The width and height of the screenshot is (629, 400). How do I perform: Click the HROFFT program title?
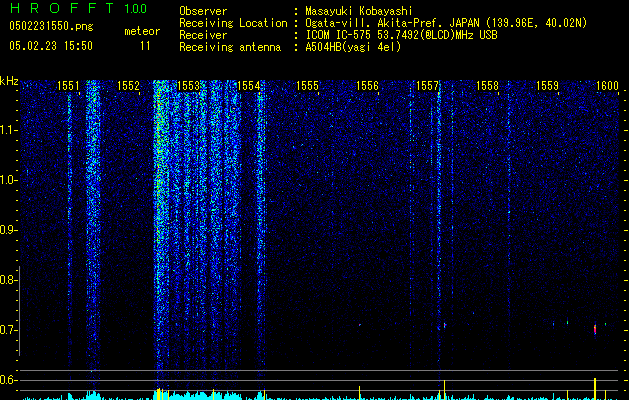[x=62, y=8]
